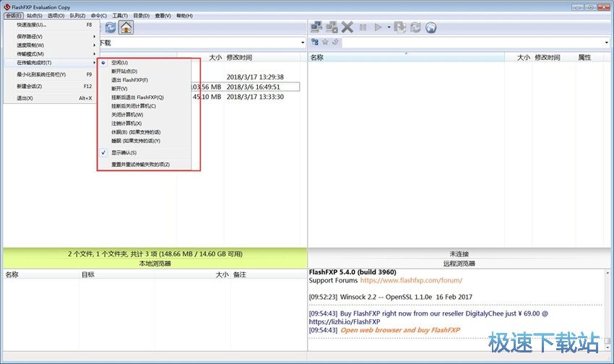Click Open web browser and buy FlashFXP
Image resolution: width=614 pixels, height=364 pixels.
(400, 330)
